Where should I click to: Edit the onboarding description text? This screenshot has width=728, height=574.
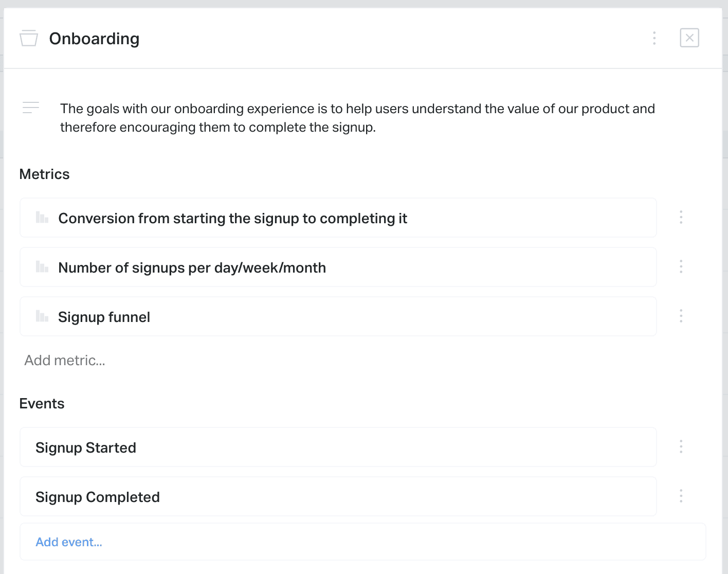pos(357,118)
